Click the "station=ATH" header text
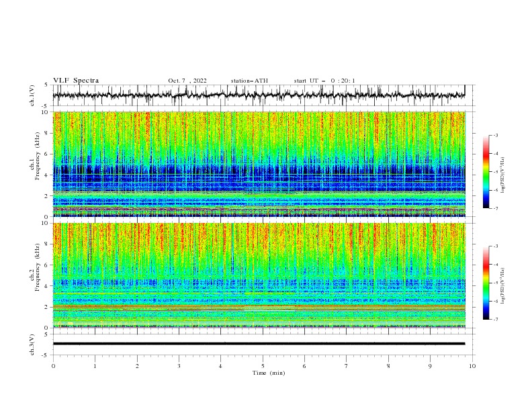 point(249,81)
